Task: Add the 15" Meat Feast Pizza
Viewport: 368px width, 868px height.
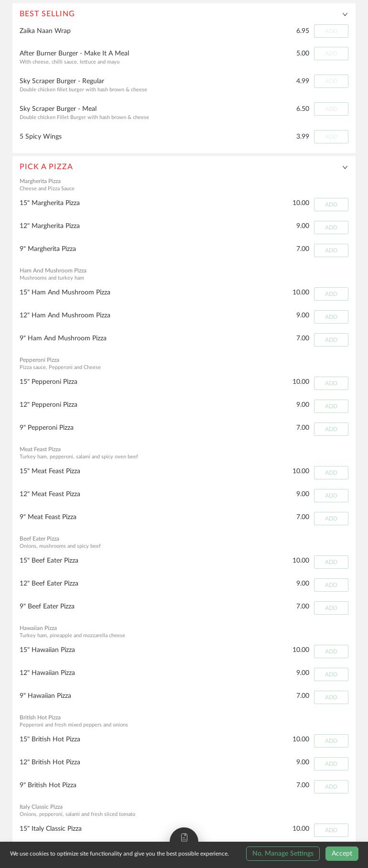Action: [331, 472]
